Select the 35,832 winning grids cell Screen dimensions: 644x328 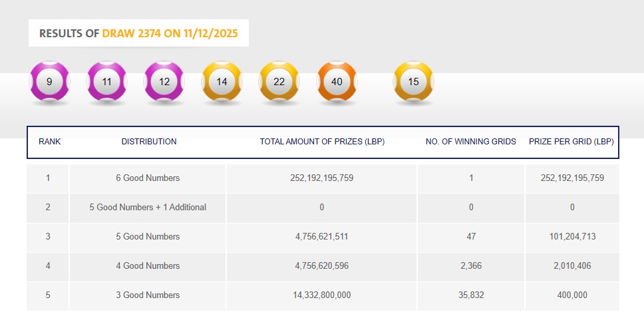[471, 295]
